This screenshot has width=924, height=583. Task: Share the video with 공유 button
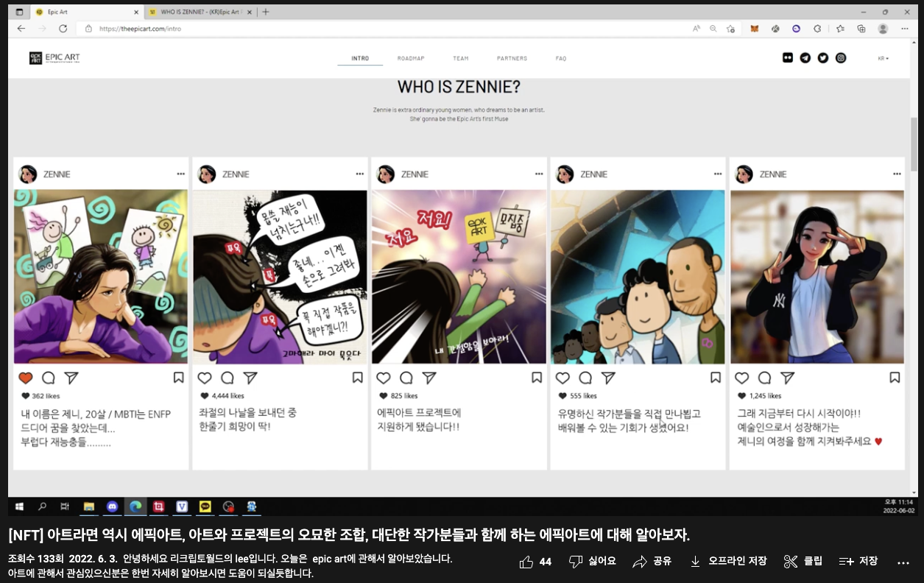point(652,562)
